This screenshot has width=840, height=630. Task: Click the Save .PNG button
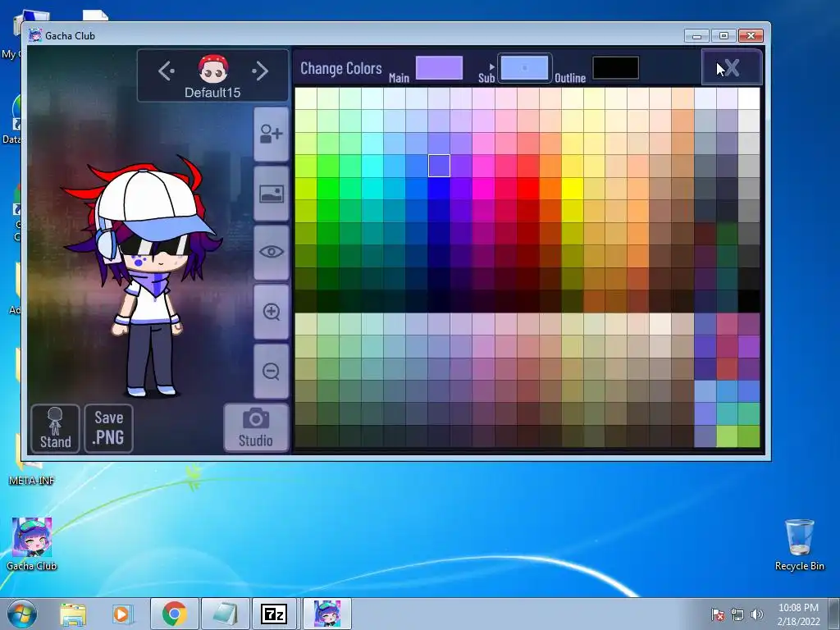109,428
